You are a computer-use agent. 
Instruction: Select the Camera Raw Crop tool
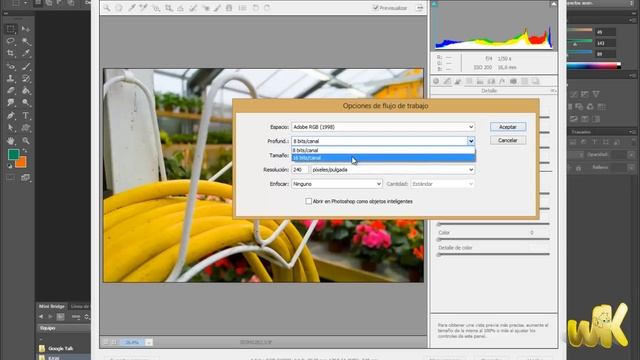coord(169,8)
